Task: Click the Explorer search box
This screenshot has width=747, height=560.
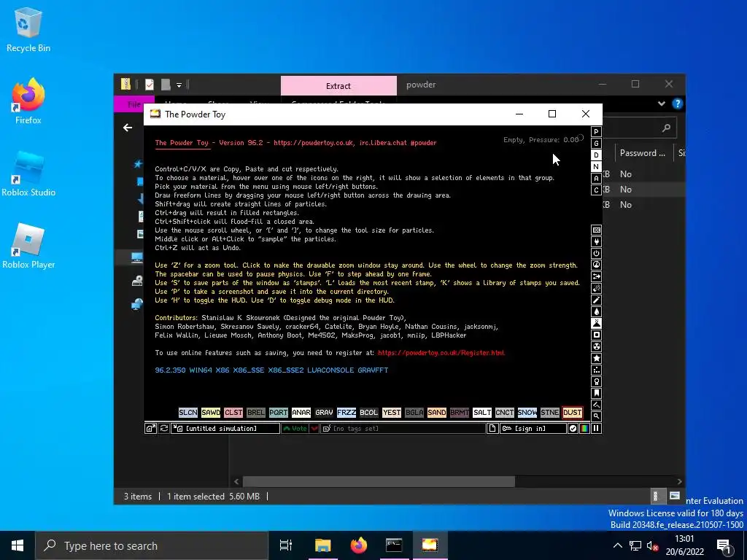Action: click(x=640, y=128)
